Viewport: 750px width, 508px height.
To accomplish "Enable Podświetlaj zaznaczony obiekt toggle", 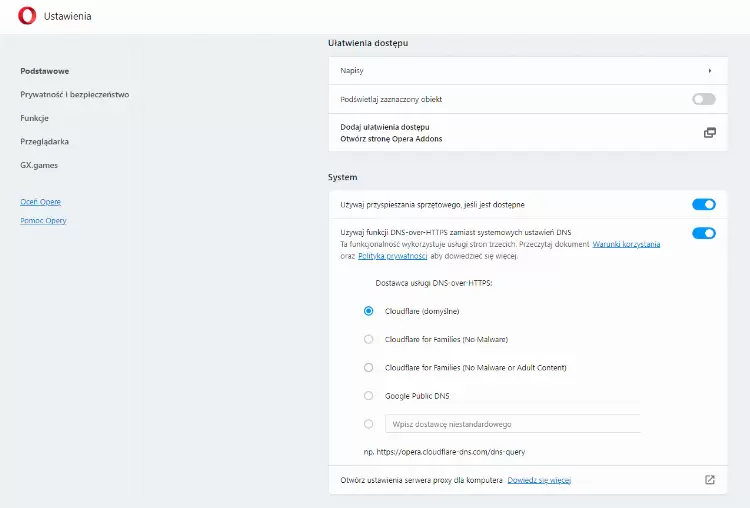I will pos(704,99).
